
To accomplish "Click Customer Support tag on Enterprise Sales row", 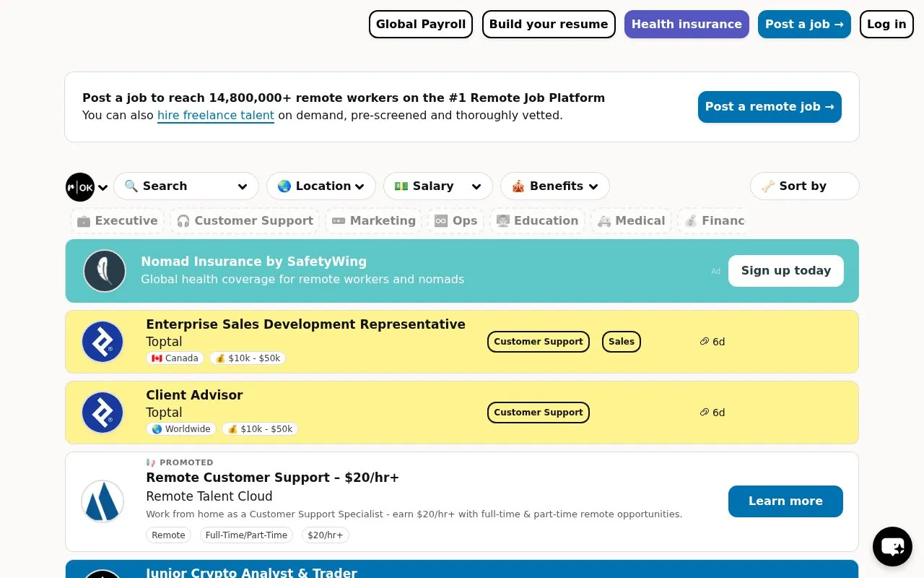I will coord(539,342).
